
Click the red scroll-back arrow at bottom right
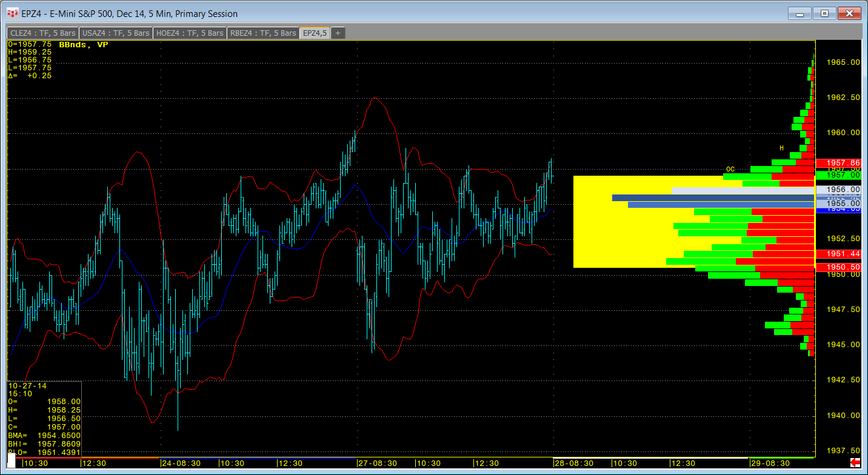[856, 463]
